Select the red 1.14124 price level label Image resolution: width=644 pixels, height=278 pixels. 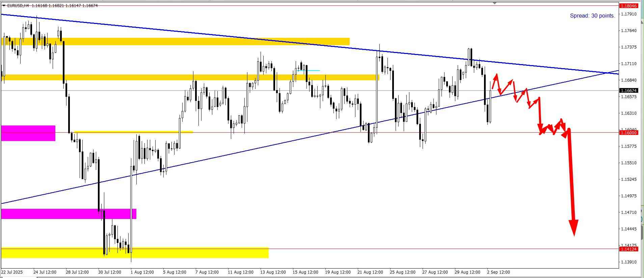629,249
